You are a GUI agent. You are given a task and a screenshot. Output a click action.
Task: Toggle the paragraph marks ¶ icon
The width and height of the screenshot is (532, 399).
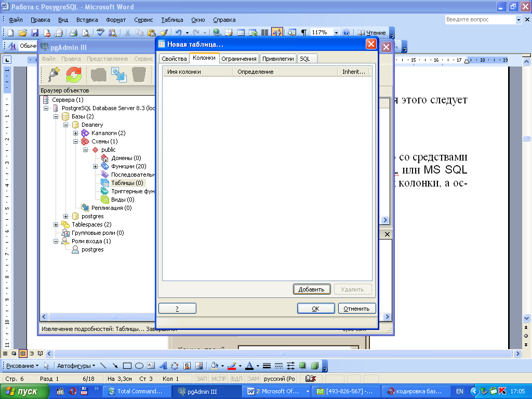[303, 33]
